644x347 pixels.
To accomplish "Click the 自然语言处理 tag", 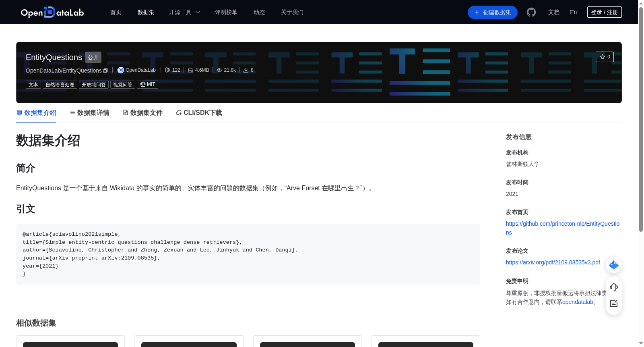I will pos(60,85).
